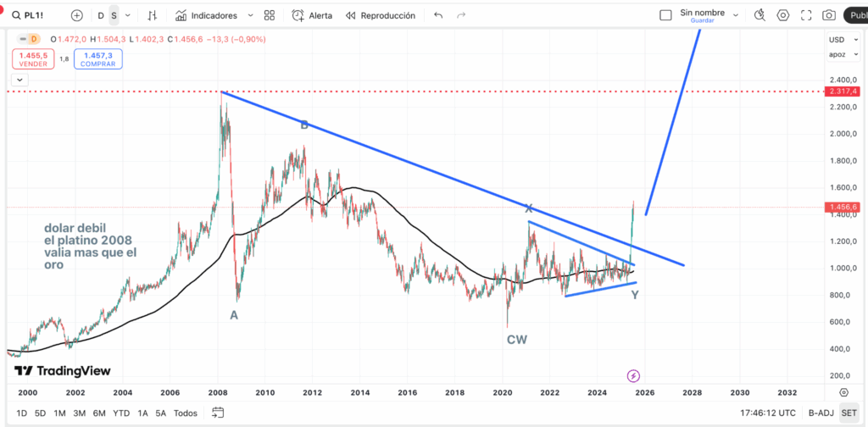Viewport: 868px width, 427px height.
Task: Expand the Indicadores favorites dropdown arrow
Action: click(x=249, y=15)
